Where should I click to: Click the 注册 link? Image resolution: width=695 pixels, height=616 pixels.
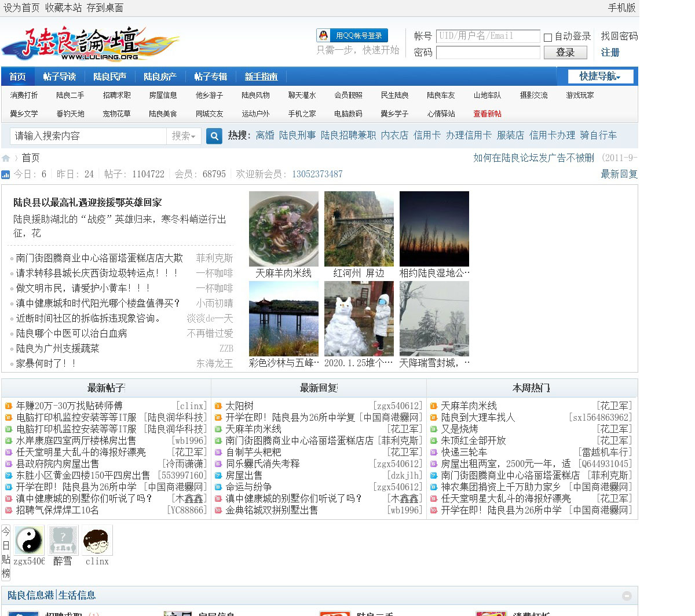coord(610,53)
